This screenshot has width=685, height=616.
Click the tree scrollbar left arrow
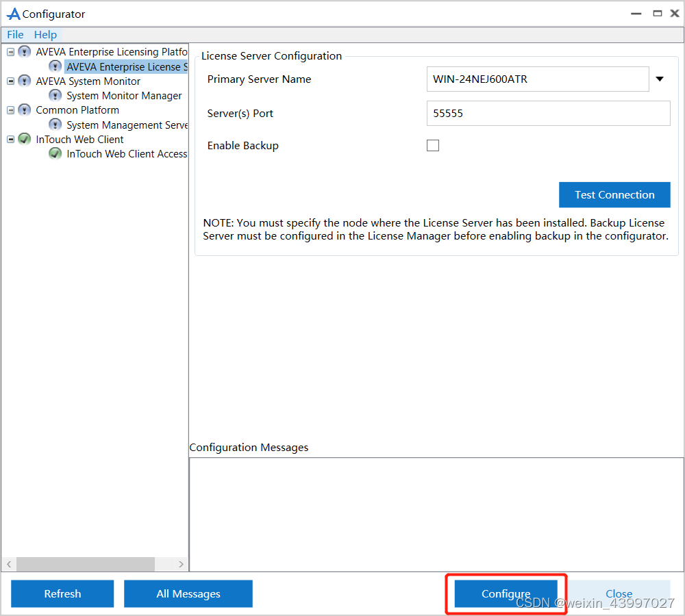click(x=9, y=564)
